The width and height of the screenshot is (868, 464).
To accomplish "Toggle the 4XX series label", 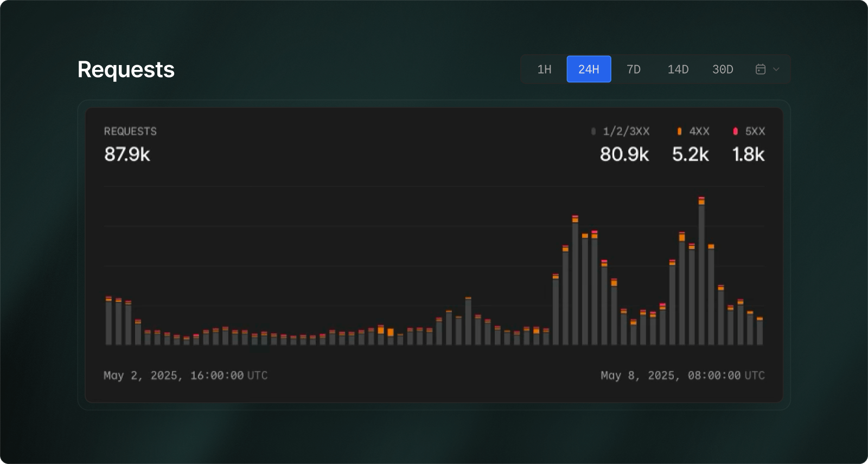I will pyautogui.click(x=699, y=131).
